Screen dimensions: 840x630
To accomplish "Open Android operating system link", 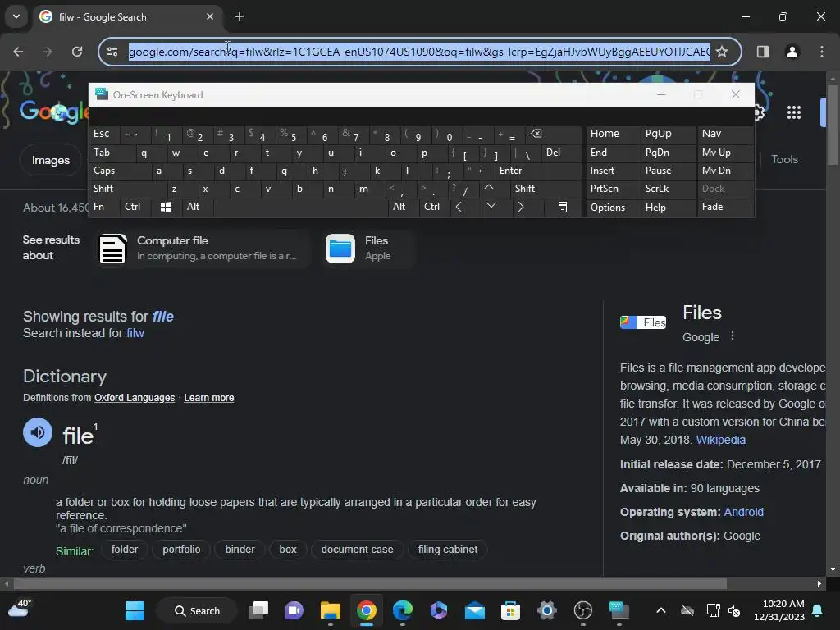I will pos(743,512).
